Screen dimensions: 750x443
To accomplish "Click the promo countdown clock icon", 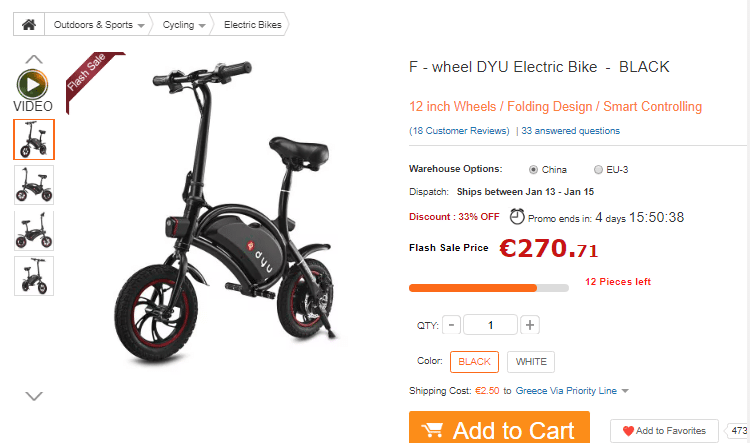I will pyautogui.click(x=517, y=217).
